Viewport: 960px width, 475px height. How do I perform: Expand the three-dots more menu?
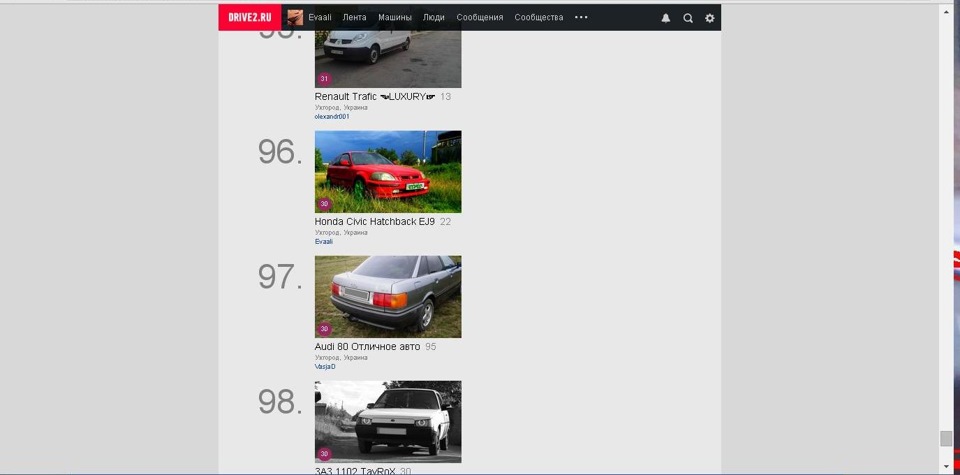[581, 18]
